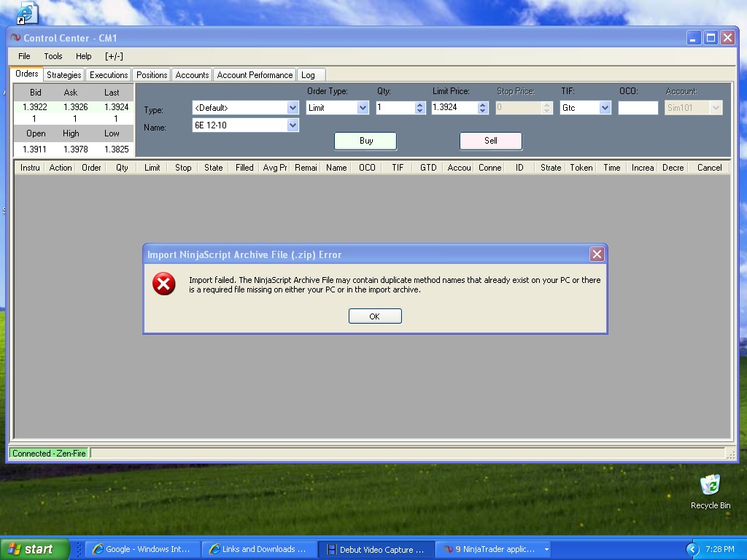Click the Open value 1.3911

[35, 149]
